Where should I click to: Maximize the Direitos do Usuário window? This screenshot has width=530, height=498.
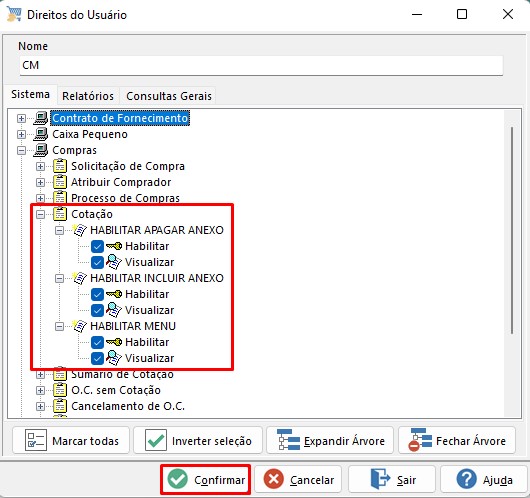coord(462,14)
